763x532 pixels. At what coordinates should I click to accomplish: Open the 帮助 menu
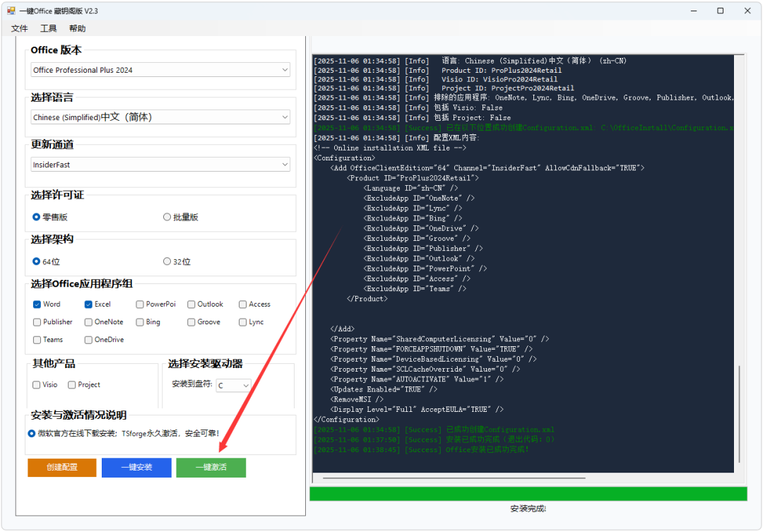coord(77,28)
